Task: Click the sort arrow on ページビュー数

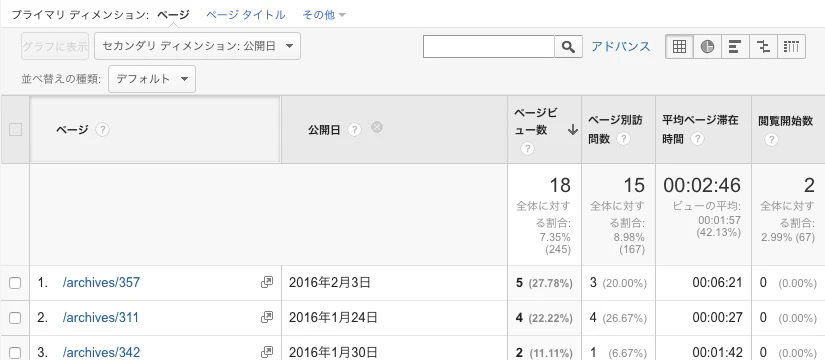Action: point(573,131)
